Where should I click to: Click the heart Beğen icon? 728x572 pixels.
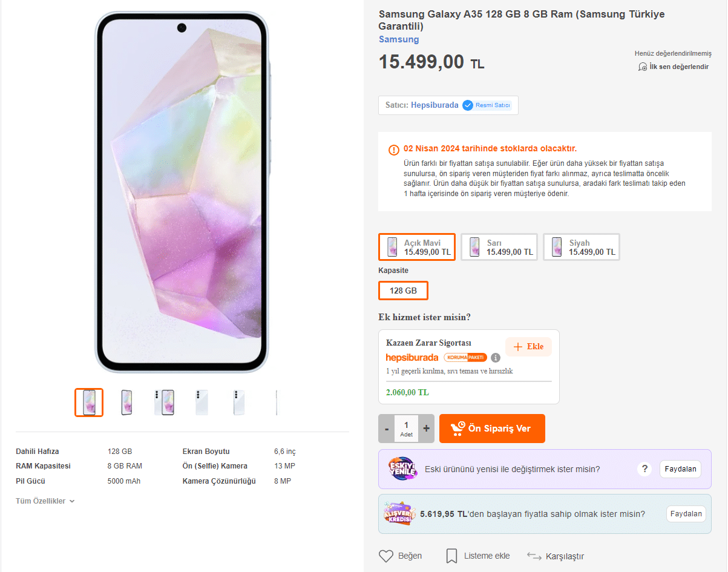coord(386,556)
